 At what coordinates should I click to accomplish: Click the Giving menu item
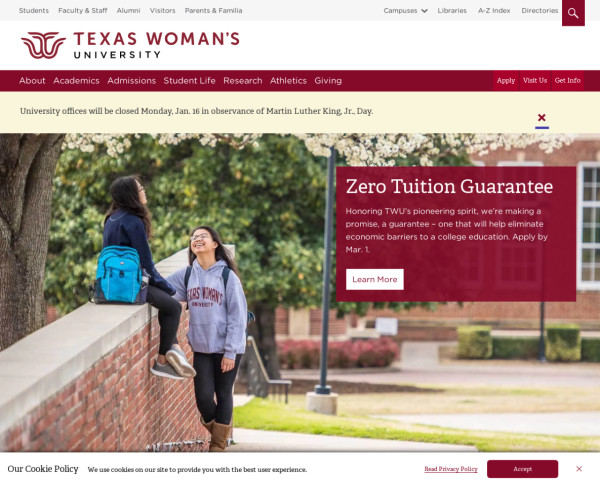click(328, 81)
